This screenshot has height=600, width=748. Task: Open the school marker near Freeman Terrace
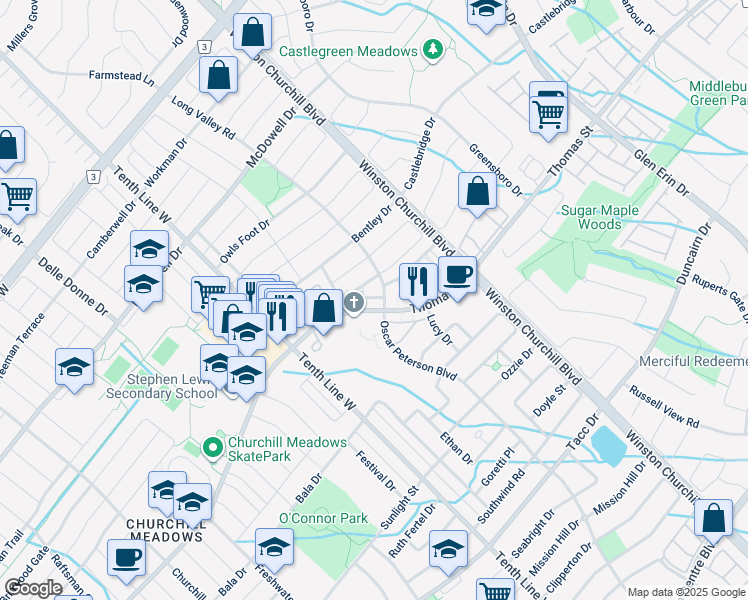tap(74, 368)
